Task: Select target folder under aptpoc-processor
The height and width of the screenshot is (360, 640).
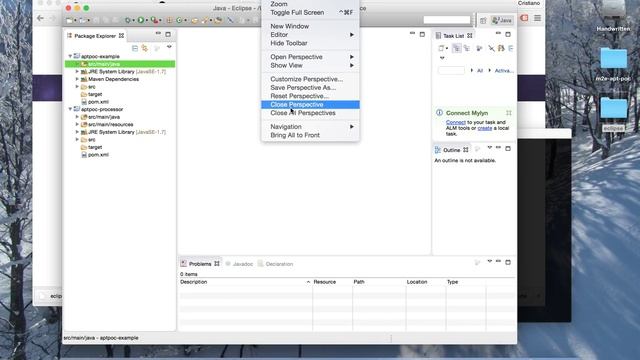Action: pyautogui.click(x=95, y=147)
